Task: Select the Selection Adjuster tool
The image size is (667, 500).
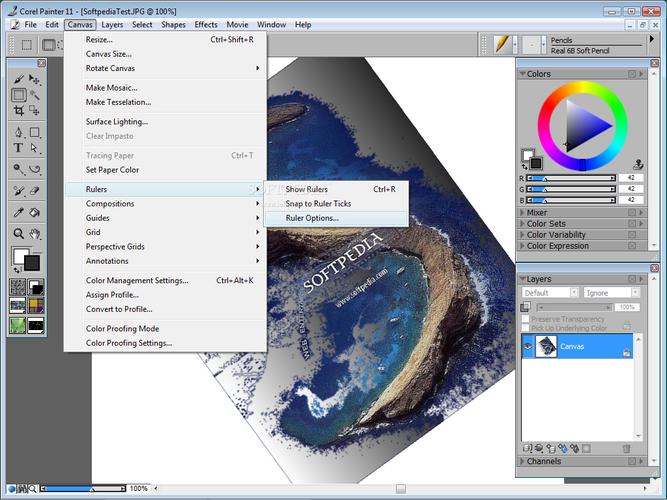Action: [x=34, y=110]
